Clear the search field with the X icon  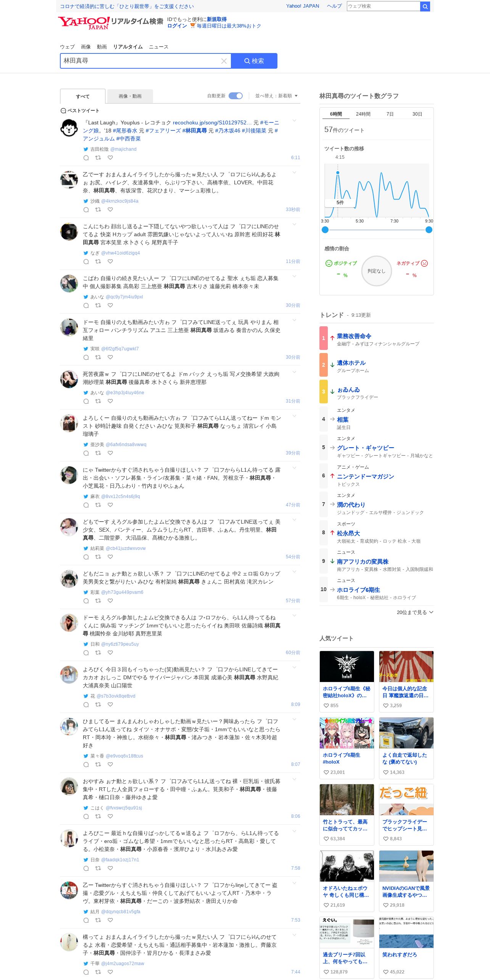coord(224,61)
